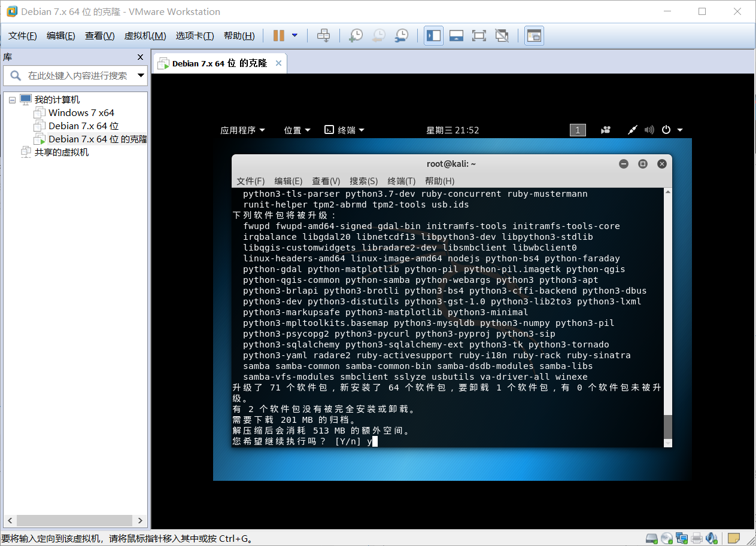Screen dimensions: 756x546
Task: Close the Debian 7.x 64 位 的克隆 tab
Action: (278, 63)
